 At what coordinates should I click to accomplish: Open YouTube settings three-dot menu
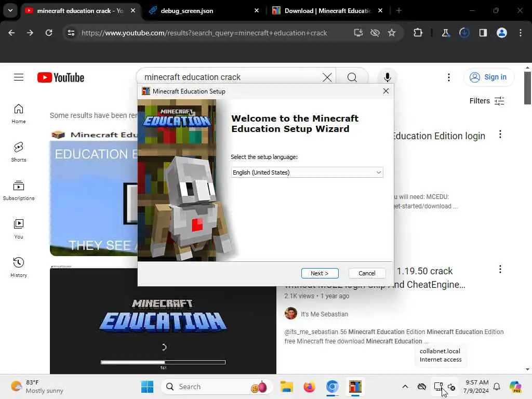tap(448, 77)
